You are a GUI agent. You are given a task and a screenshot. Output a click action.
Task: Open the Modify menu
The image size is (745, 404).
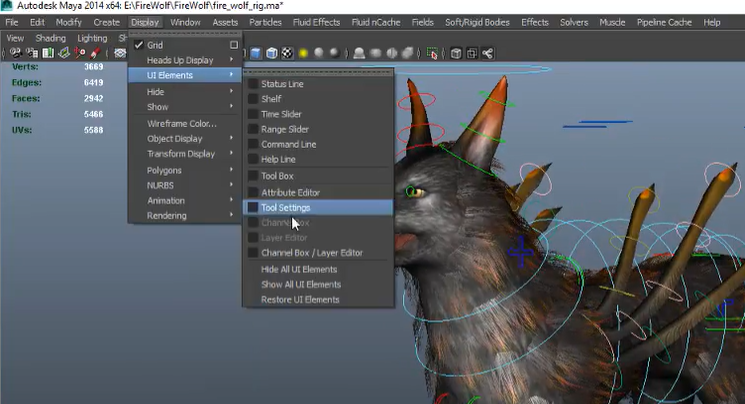(69, 22)
